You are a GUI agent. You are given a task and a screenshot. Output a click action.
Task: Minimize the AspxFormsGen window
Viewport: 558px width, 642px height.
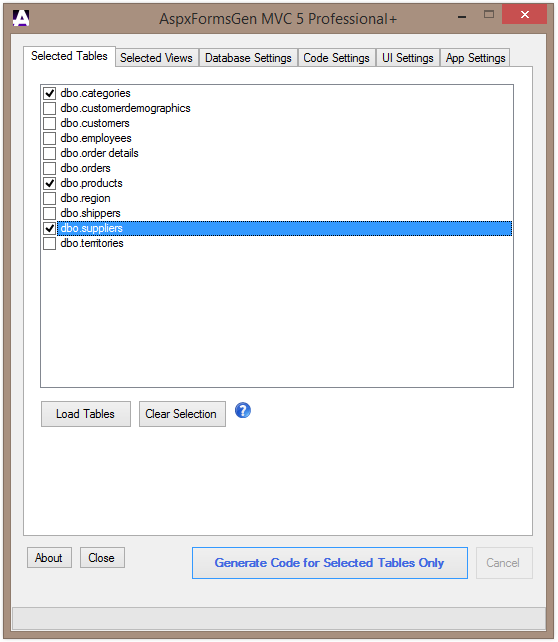462,17
